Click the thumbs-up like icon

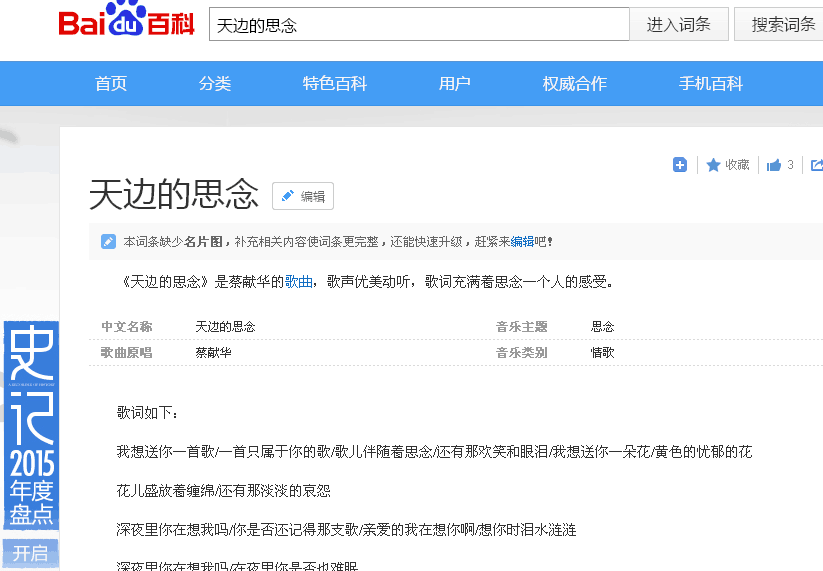point(774,165)
